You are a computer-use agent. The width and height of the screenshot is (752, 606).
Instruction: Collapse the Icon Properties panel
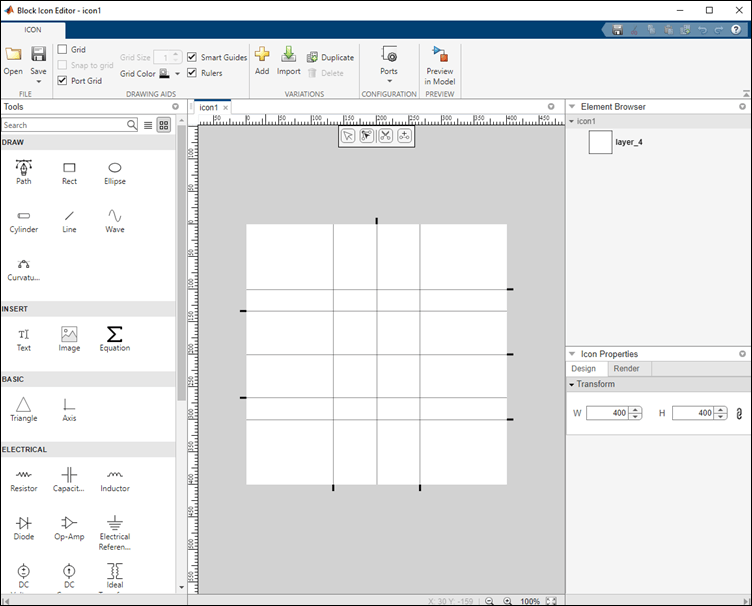click(x=572, y=354)
